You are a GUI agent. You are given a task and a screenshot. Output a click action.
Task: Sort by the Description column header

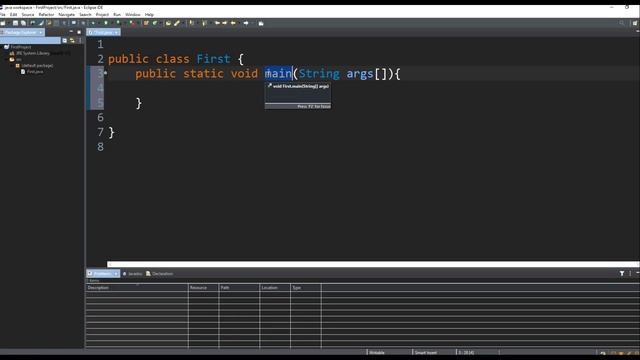click(137, 288)
